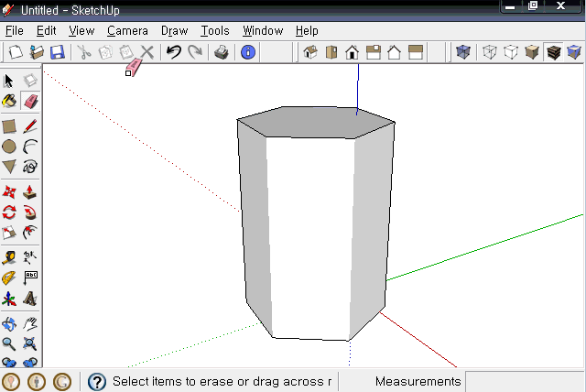
Task: Select the Move tool
Action: click(x=9, y=192)
